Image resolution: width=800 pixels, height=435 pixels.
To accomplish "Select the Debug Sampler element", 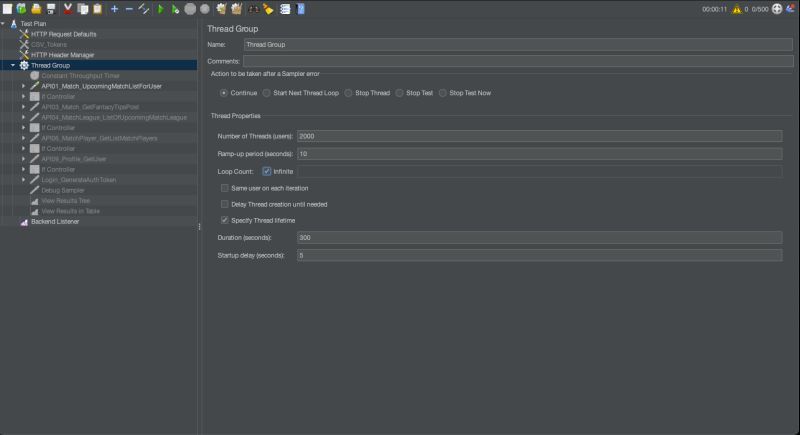I will pyautogui.click(x=62, y=190).
